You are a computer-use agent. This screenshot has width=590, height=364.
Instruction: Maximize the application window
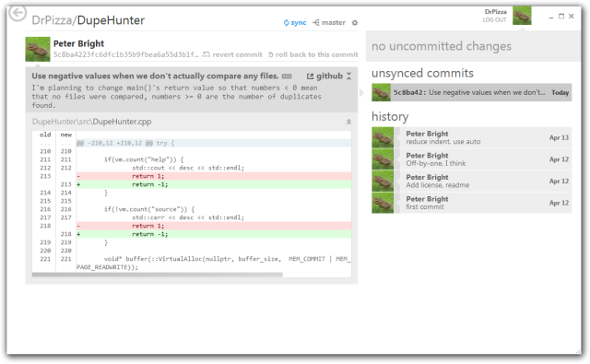(x=561, y=17)
